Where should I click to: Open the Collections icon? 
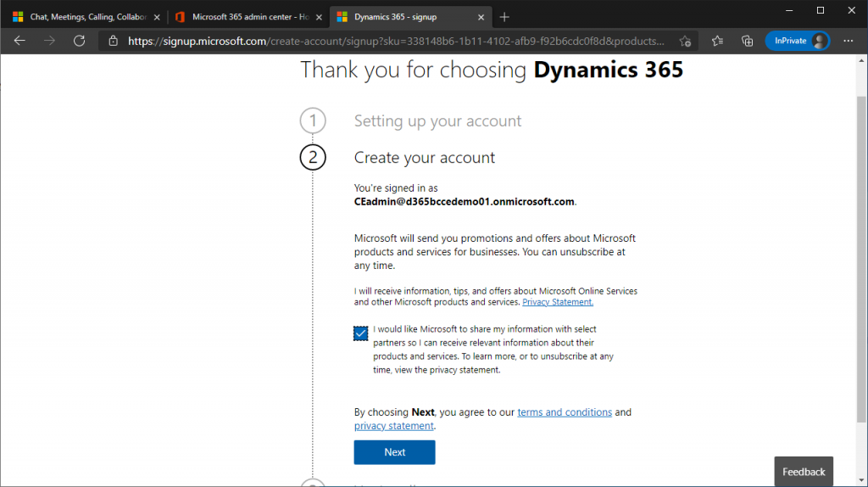(748, 41)
